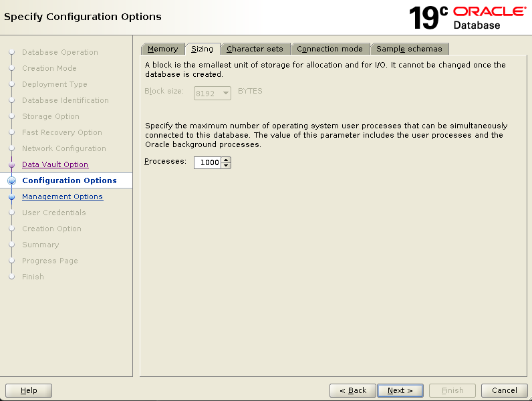Viewport: 532px width, 401px height.
Task: Click the Help button
Action: [29, 390]
